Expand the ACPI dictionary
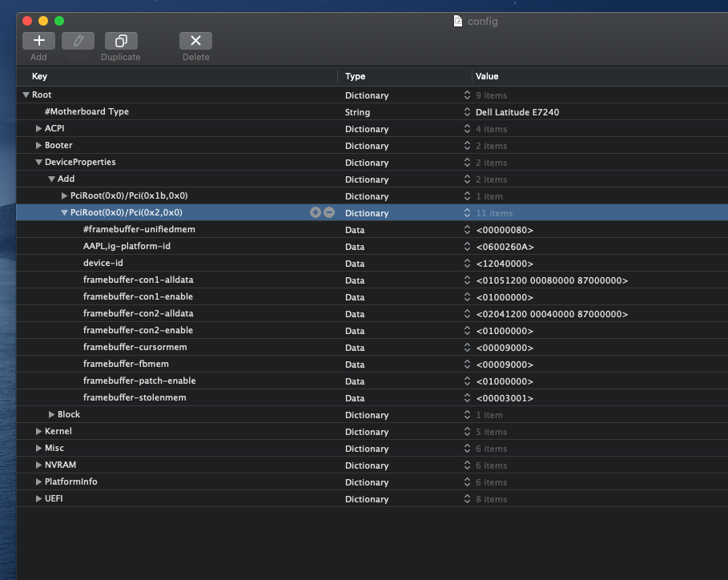Image resolution: width=728 pixels, height=580 pixels. (x=38, y=129)
